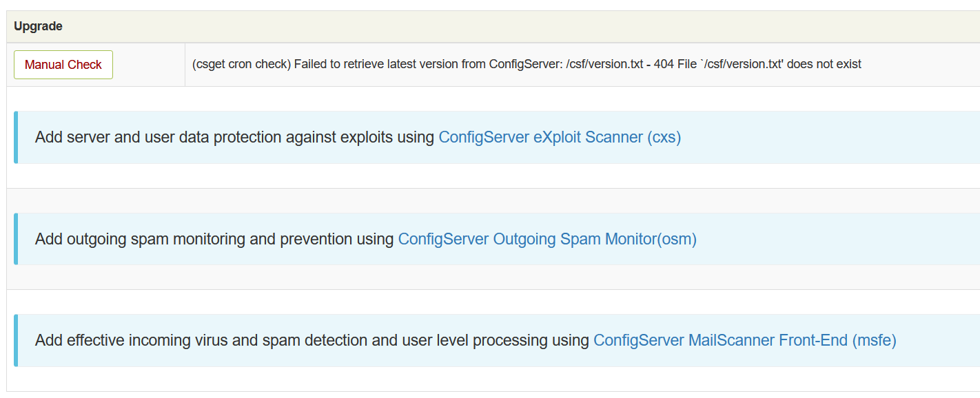Click the "and prevention using" text in the osm notice
Screen dimensions: 980x398
tap(337, 239)
